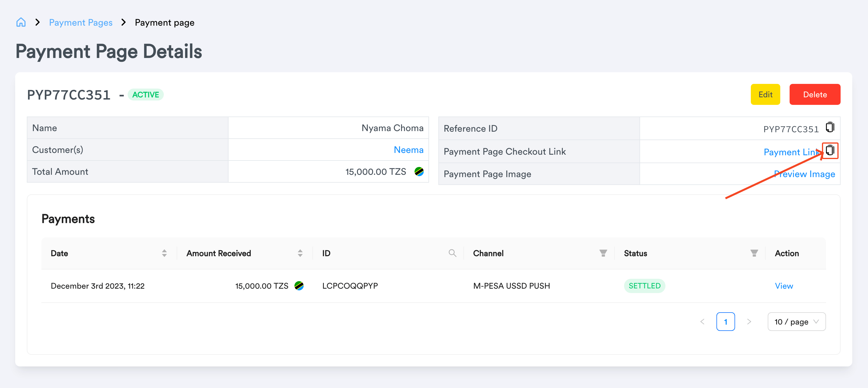
Task: Open the Payment Link
Action: click(x=792, y=152)
